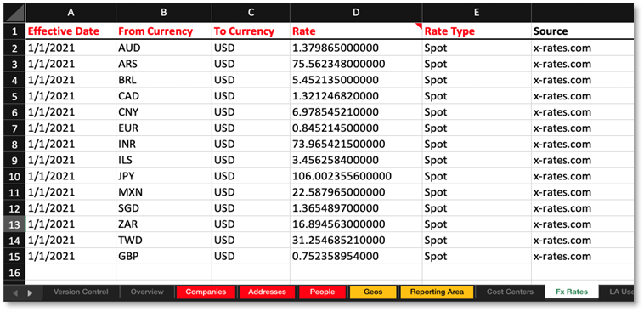Select the SGD currency cell
Viewport: 644px width, 312px height.
click(x=164, y=208)
